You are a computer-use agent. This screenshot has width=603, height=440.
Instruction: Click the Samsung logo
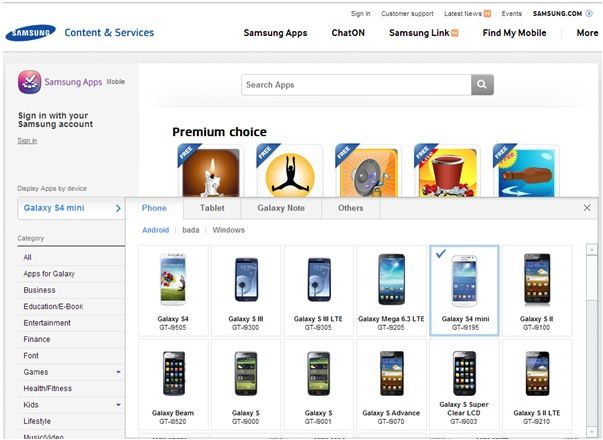(x=30, y=33)
